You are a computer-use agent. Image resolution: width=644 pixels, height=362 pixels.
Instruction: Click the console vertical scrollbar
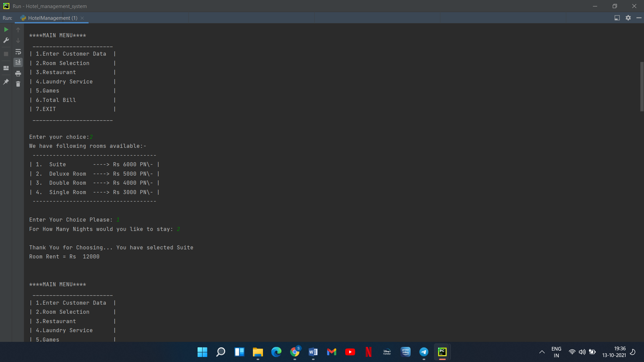click(x=642, y=86)
